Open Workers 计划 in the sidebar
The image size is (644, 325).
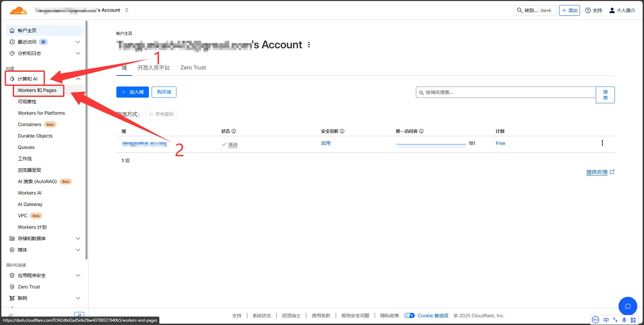click(x=32, y=227)
